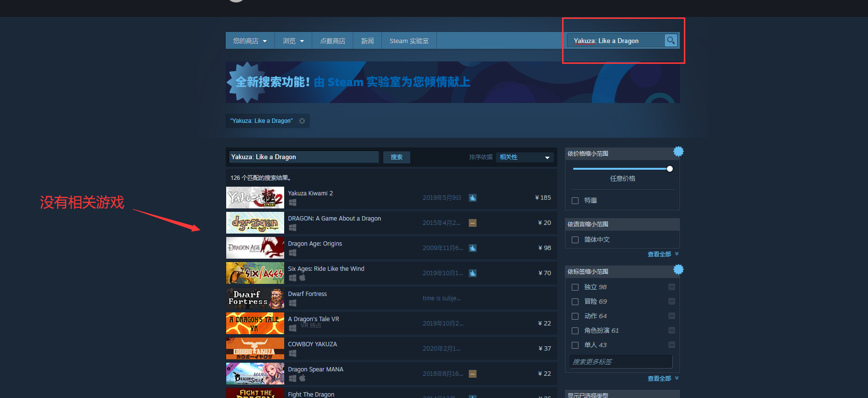This screenshot has width=868, height=398.
Task: Check the 简体中文 language filter
Action: (x=575, y=240)
